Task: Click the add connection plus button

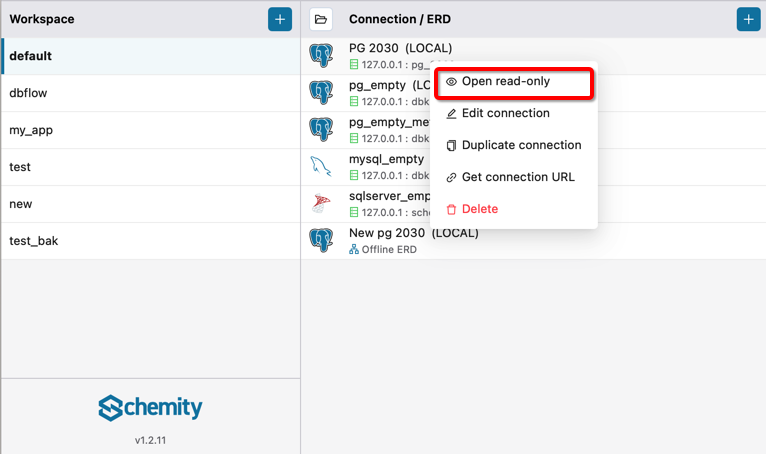Action: coord(748,19)
